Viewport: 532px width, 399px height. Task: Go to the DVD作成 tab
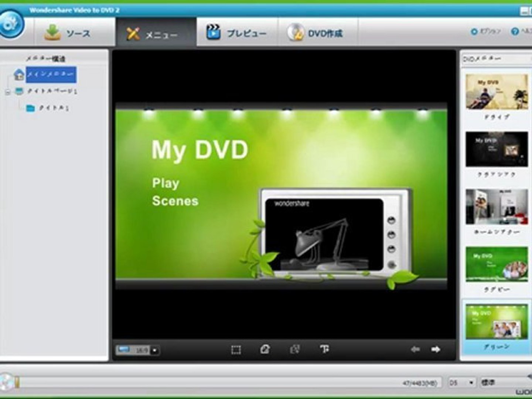(x=318, y=33)
